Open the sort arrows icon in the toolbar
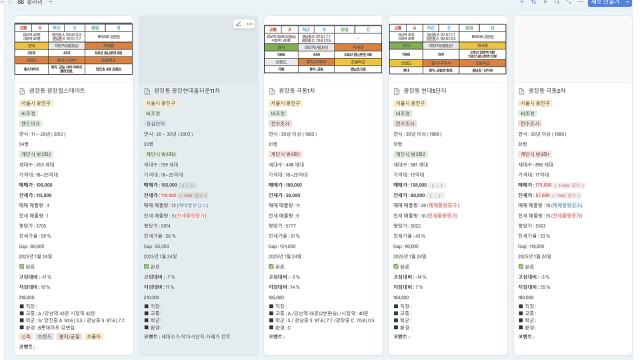The width and height of the screenshot is (640, 360). (x=533, y=2)
